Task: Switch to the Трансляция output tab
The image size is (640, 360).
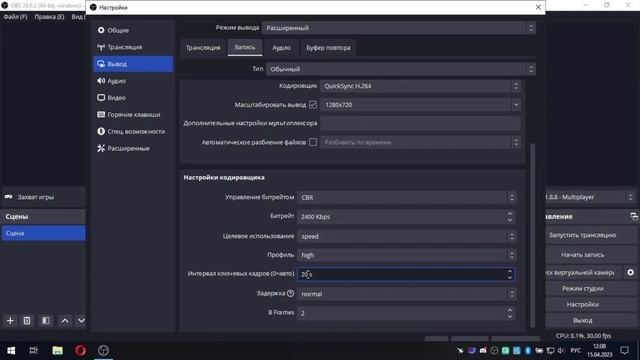Action: [x=203, y=48]
